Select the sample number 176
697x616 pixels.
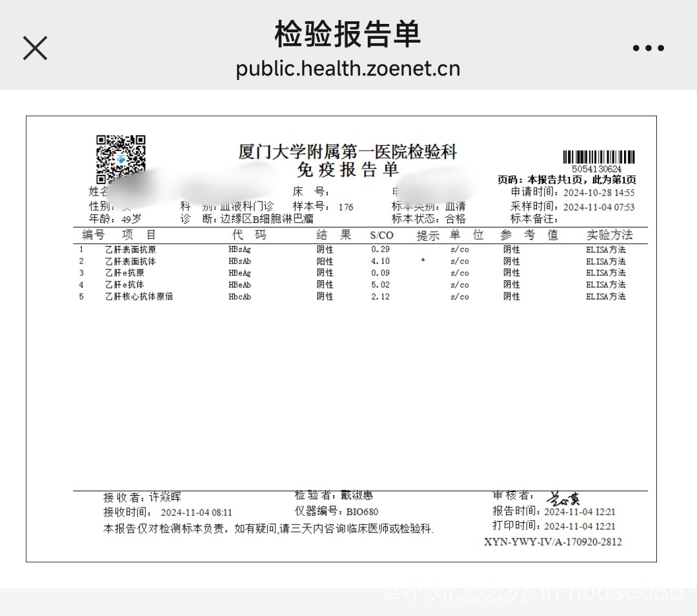tap(346, 207)
